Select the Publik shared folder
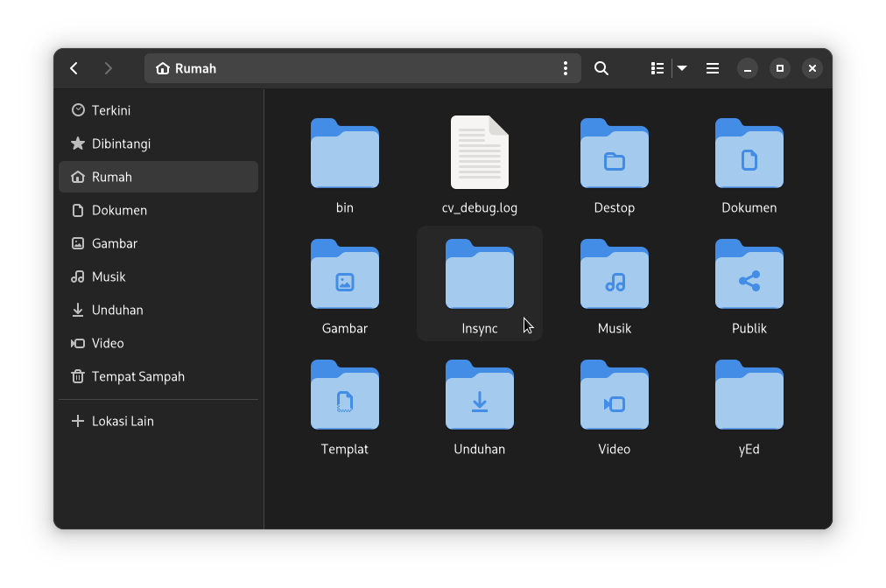The height and width of the screenshot is (588, 886). 749,276
